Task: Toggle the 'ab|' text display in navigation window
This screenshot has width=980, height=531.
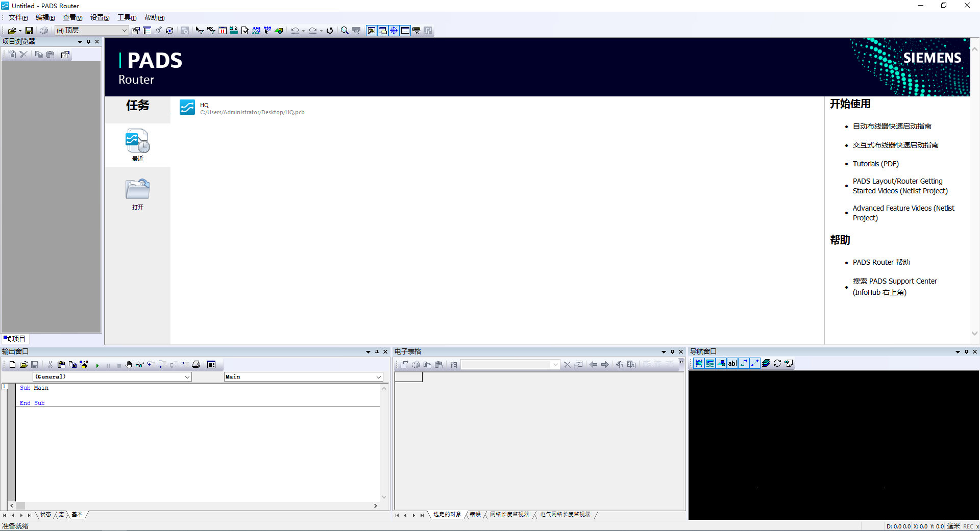Action: 732,364
